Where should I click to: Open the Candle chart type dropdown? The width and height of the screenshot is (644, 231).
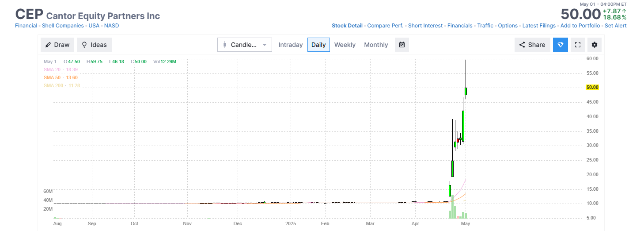245,45
